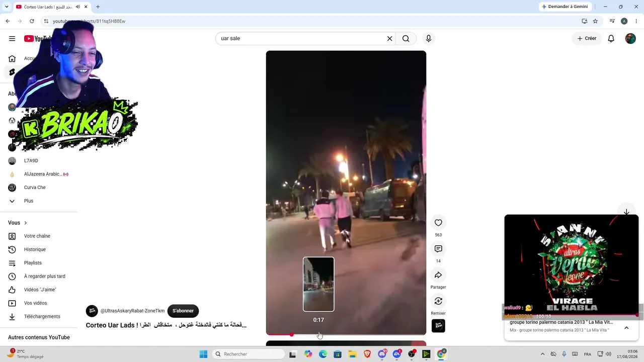Viewport: 644px width, 362px height.
Task: Open YouTube notifications bell
Action: tap(611, 39)
